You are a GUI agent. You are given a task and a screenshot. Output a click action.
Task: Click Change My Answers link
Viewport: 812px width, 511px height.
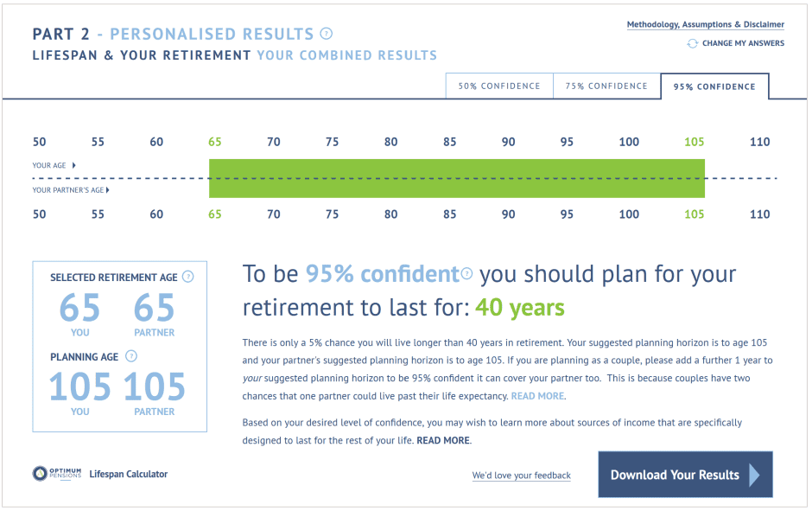(x=743, y=43)
